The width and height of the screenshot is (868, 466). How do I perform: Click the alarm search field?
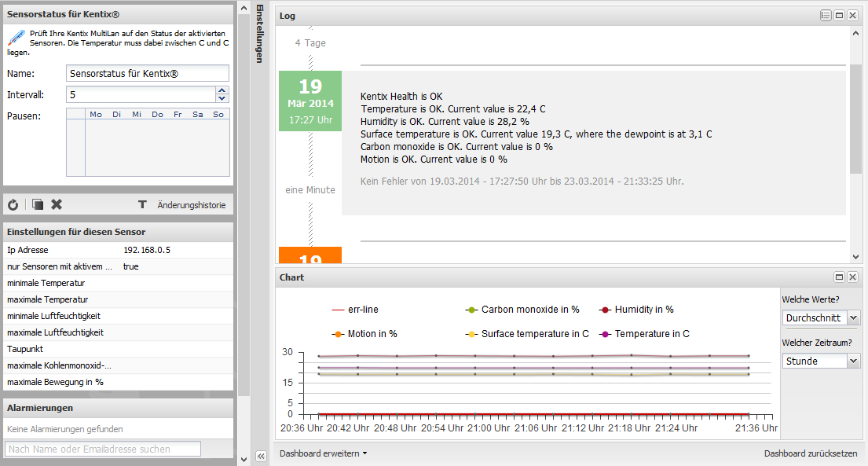click(103, 449)
